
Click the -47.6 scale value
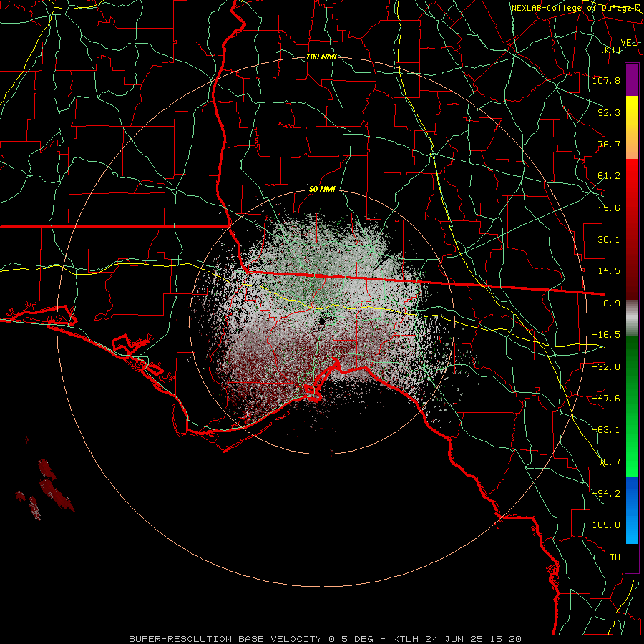[x=606, y=399]
